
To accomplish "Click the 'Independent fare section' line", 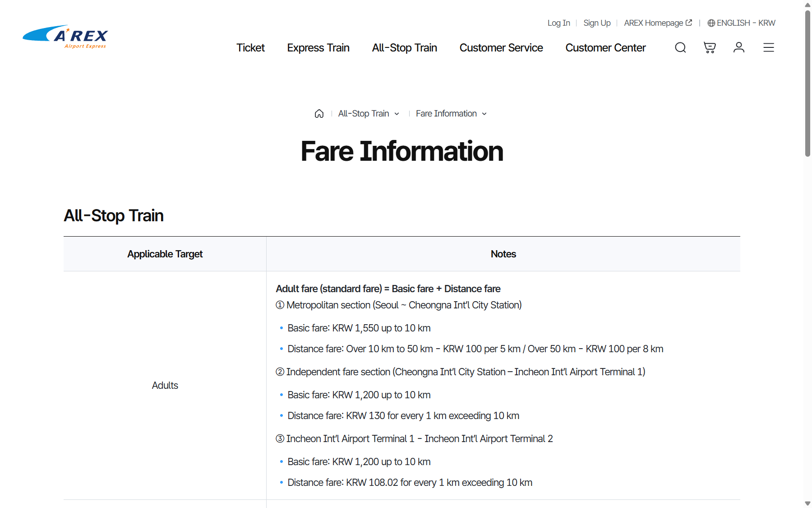I will point(461,372).
